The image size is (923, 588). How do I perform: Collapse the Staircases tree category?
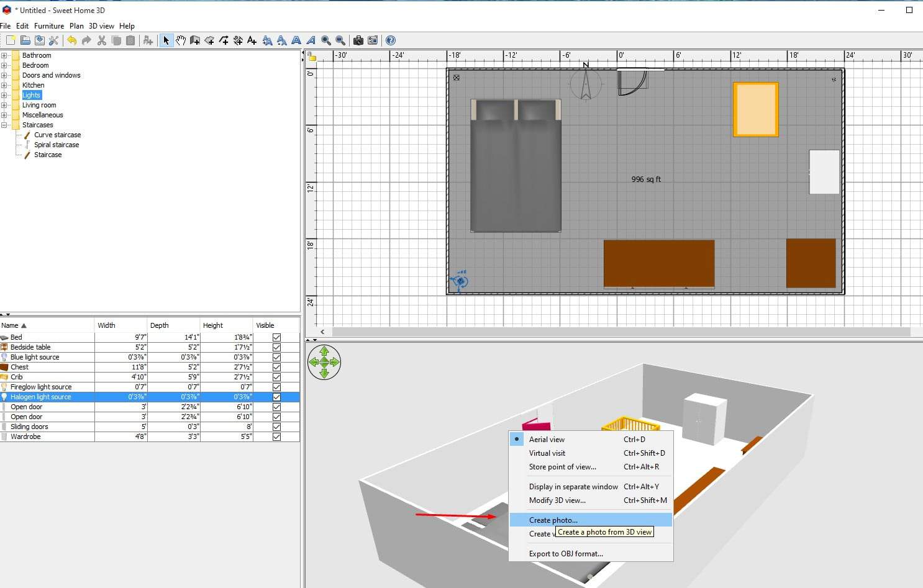point(4,125)
